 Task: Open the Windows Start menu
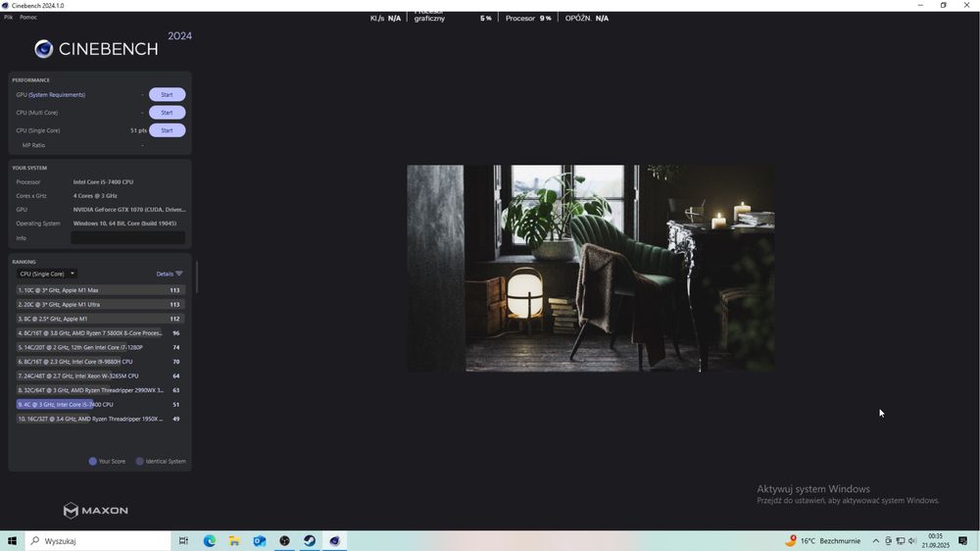(x=12, y=541)
